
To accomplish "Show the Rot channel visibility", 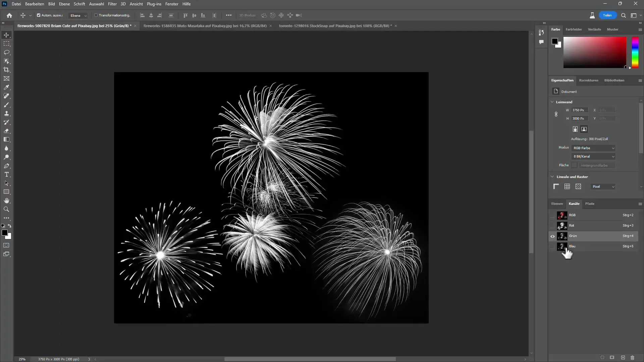I will [552, 226].
